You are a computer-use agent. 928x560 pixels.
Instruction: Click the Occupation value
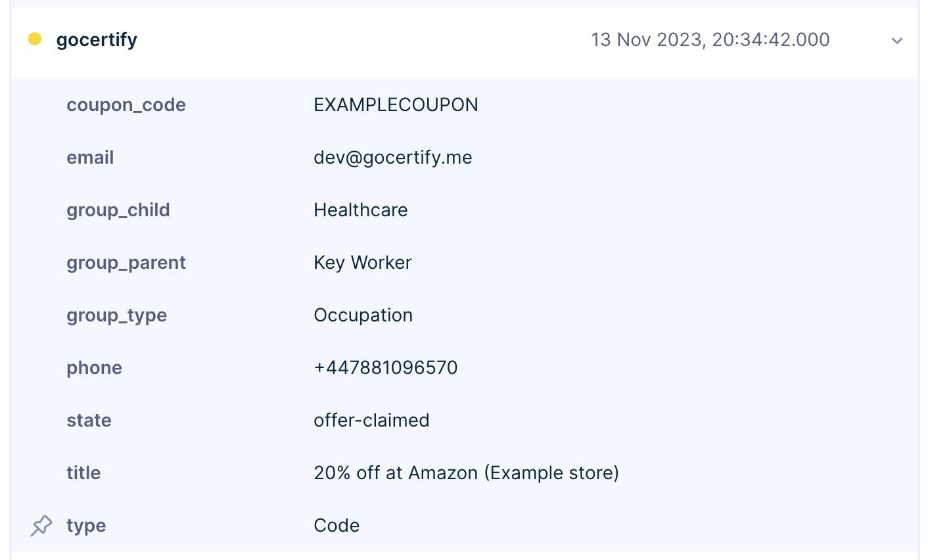point(363,315)
